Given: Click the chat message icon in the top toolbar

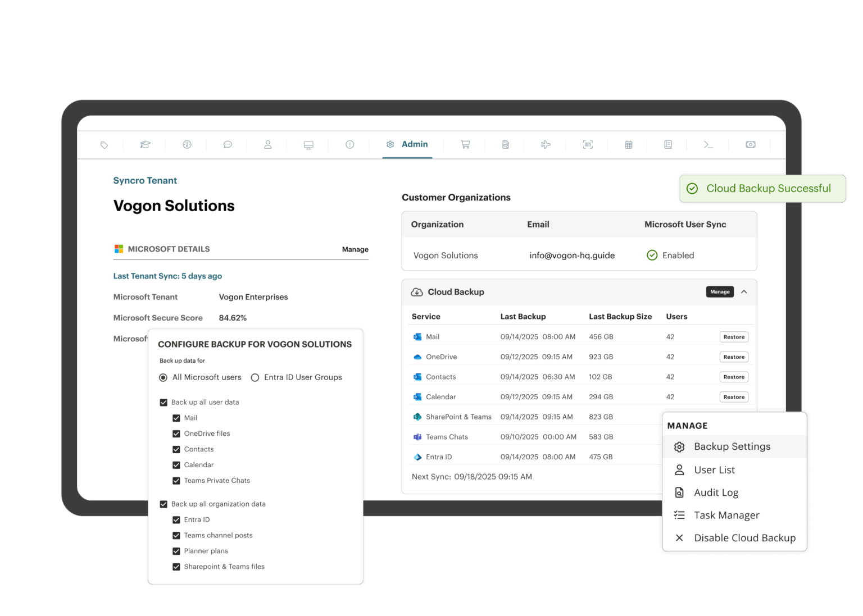Looking at the screenshot, I should (227, 144).
